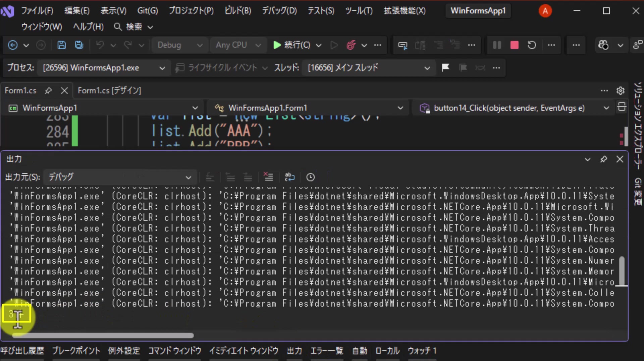
Task: Toggle word wrap in output window
Action: pyautogui.click(x=289, y=177)
